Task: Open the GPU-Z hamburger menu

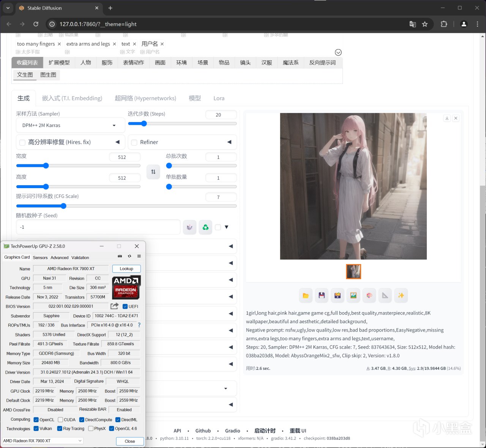Action: pos(139,256)
